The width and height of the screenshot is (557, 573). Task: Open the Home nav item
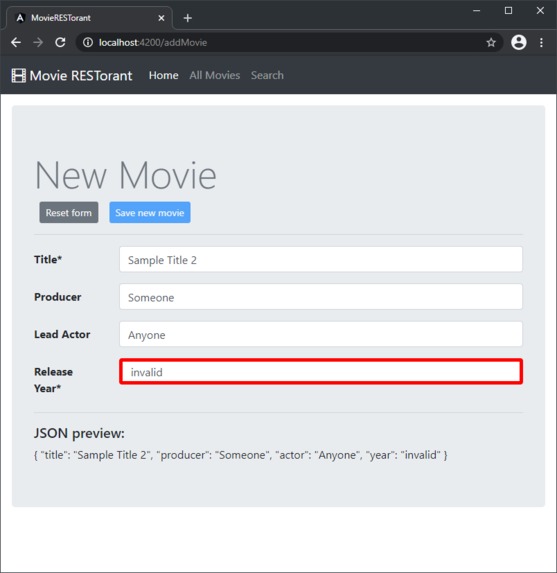click(163, 75)
